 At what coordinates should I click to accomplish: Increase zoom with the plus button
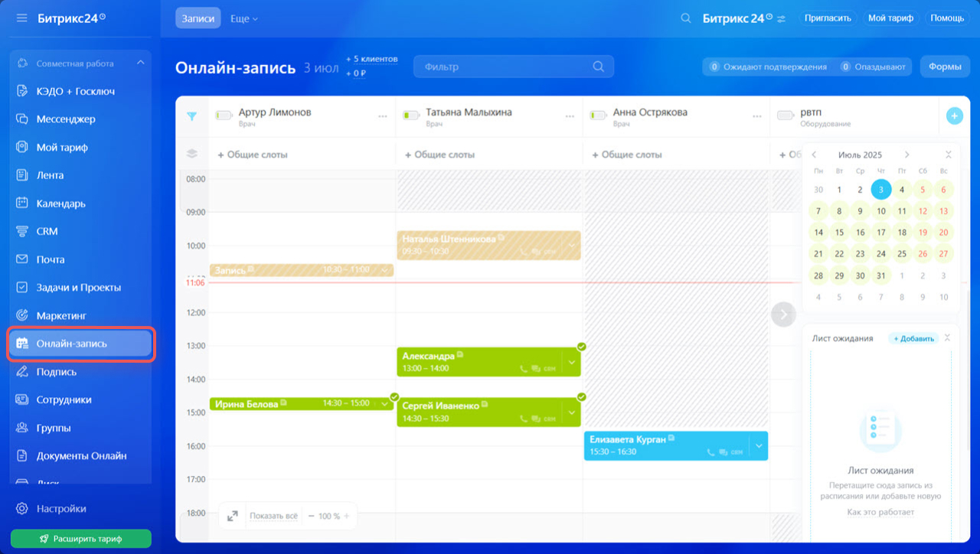[346, 517]
